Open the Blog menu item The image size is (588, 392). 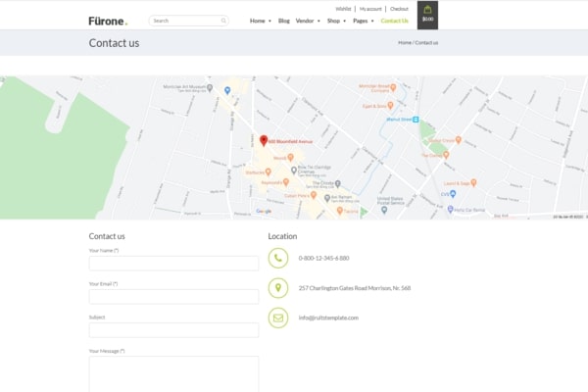click(284, 20)
